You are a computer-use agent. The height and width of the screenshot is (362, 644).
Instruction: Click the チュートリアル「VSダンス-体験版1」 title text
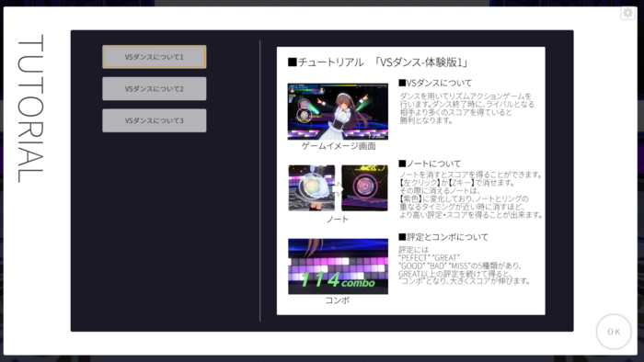coord(378,62)
